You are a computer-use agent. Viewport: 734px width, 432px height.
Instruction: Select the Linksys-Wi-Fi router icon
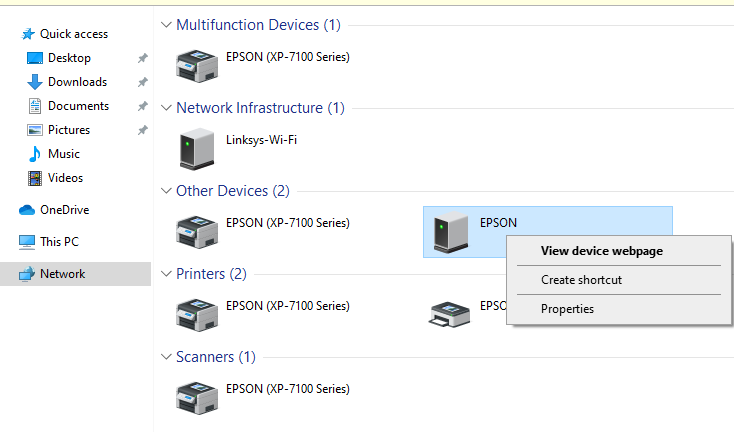pos(197,149)
